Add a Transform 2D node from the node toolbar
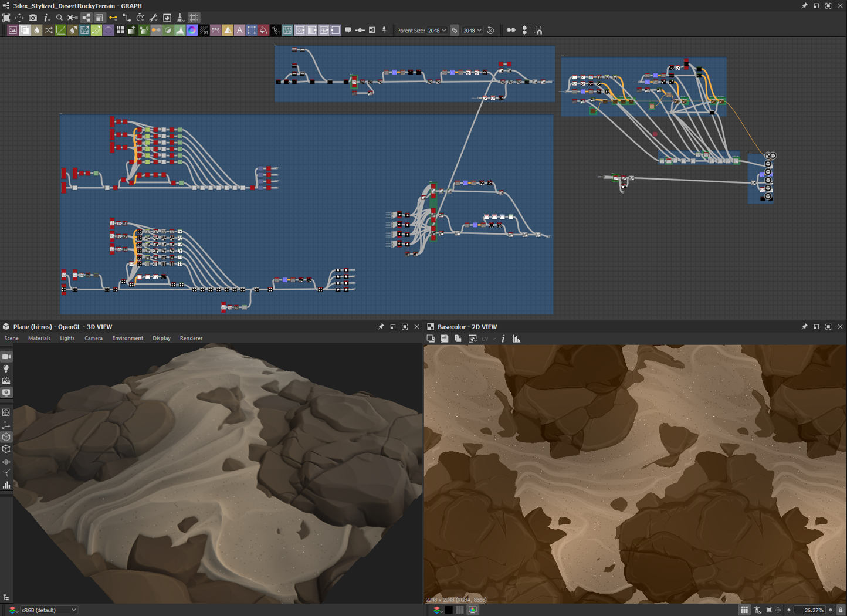 pos(252,31)
